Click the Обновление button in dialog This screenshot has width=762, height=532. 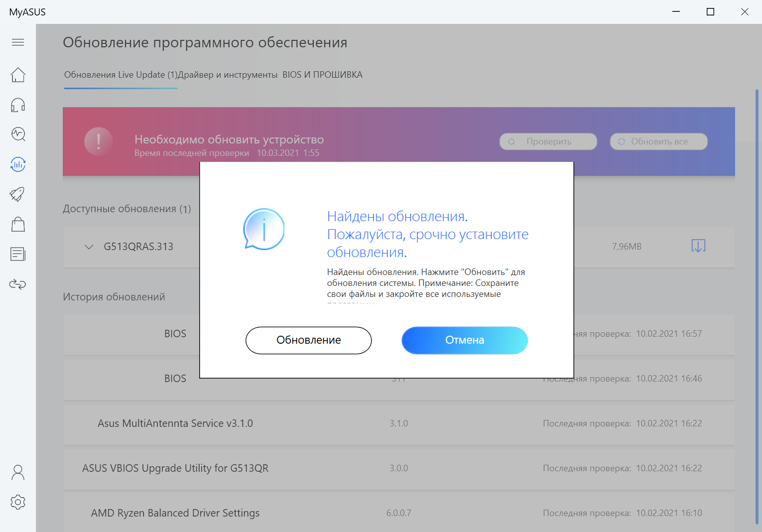pyautogui.click(x=309, y=340)
